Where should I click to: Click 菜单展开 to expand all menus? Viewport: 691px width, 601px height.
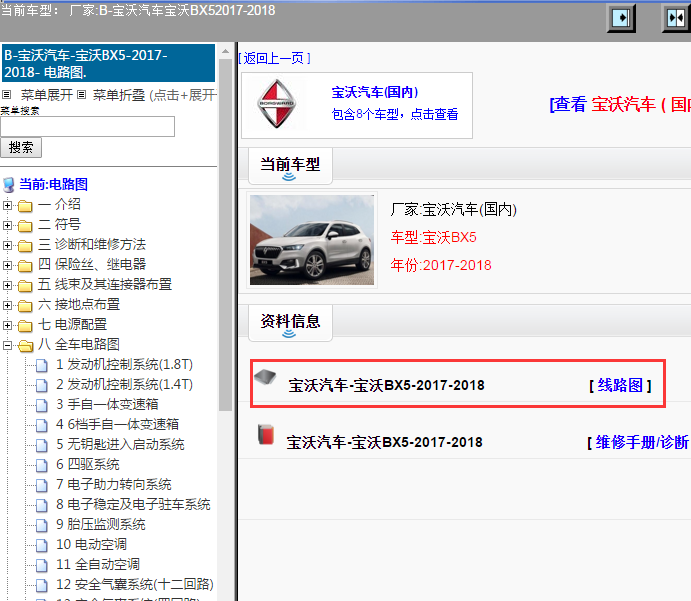pos(46,95)
